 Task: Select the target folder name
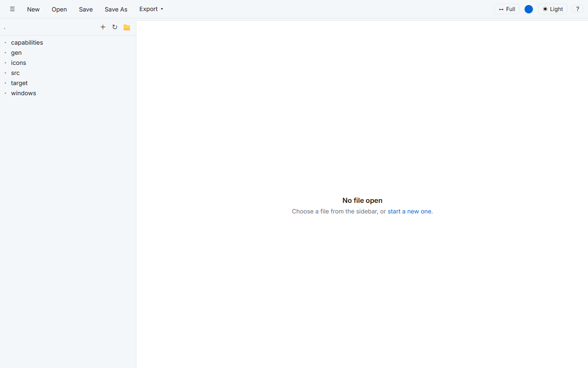click(x=19, y=83)
